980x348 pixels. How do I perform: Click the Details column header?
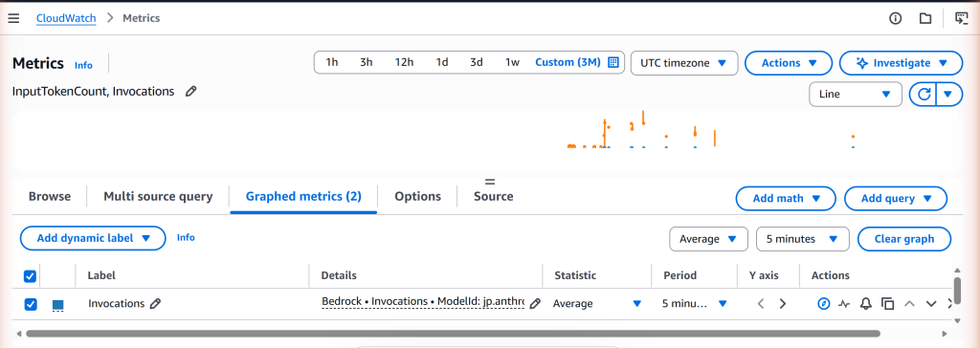[339, 275]
